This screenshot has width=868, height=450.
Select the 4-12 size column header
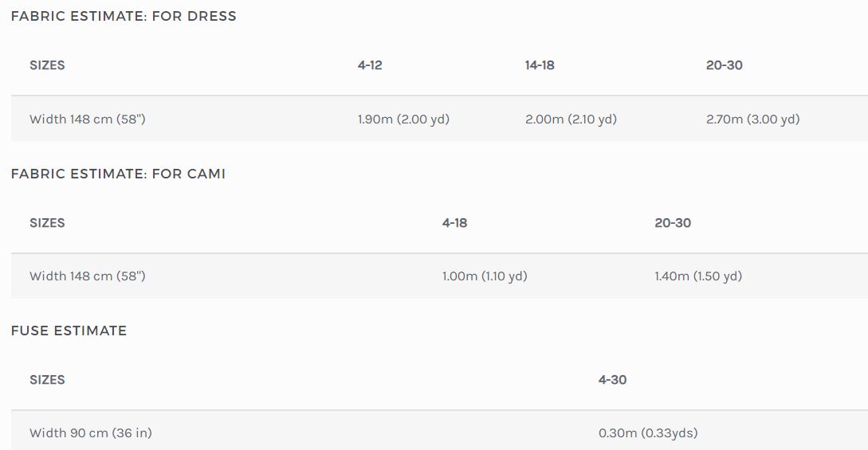[x=370, y=65]
